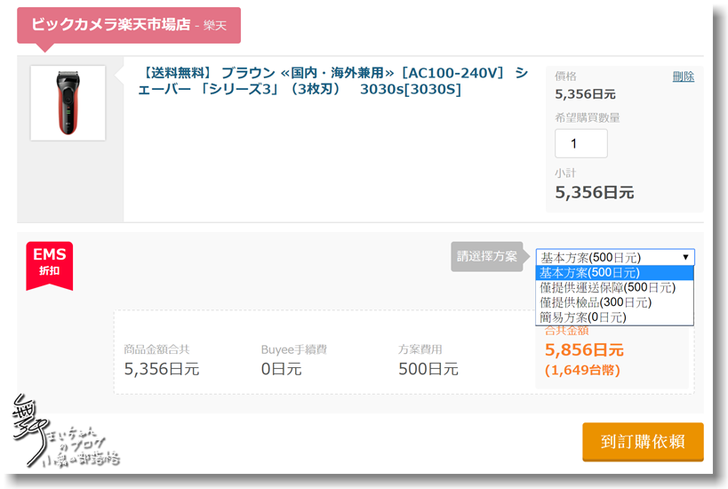Viewport: 728px width, 489px height.
Task: Click the dropdown arrow of the plan selector
Action: coord(685,257)
